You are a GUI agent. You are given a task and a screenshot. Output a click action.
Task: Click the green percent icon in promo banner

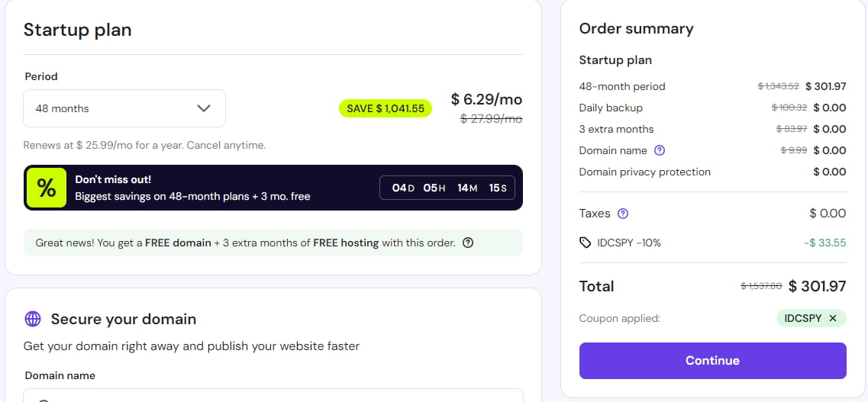[47, 188]
